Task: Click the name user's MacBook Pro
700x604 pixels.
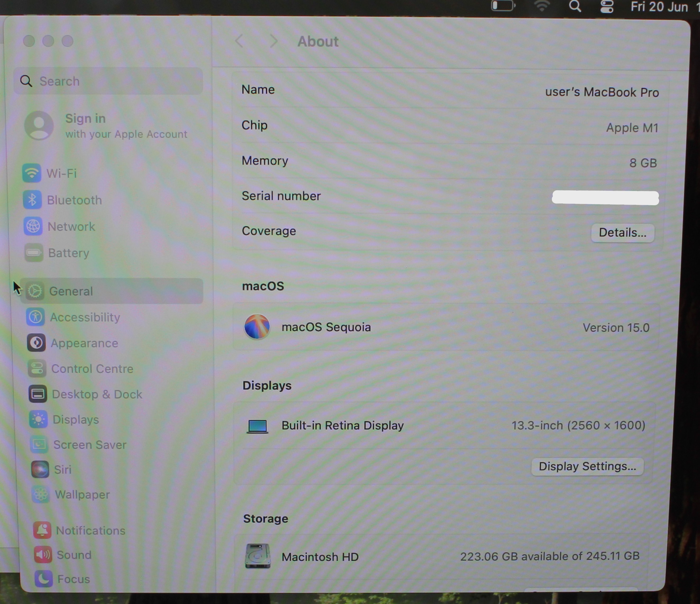Action: [602, 92]
